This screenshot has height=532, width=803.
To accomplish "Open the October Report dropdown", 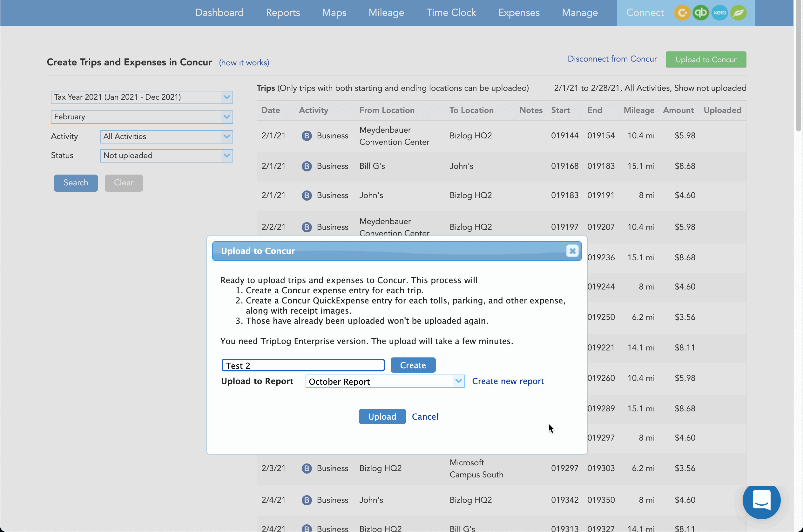I will point(385,381).
